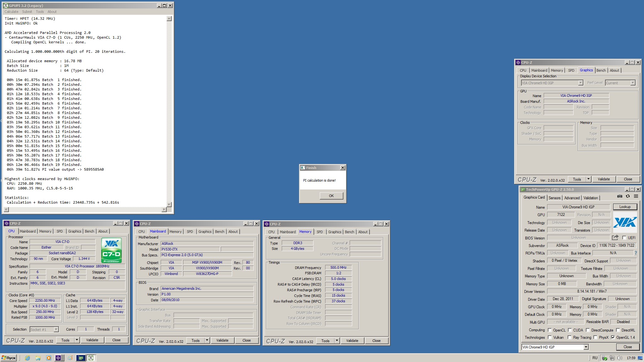Click the VIA C7-D processor logo
This screenshot has height=362, width=644.
[111, 250]
